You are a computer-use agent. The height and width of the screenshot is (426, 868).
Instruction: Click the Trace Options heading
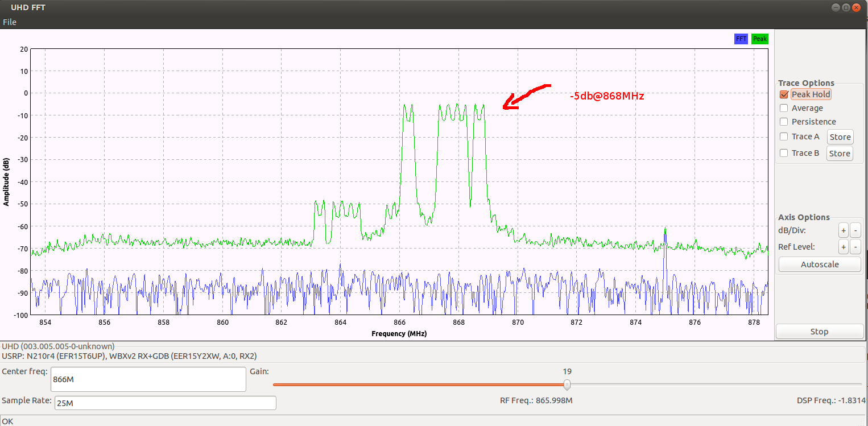(806, 83)
